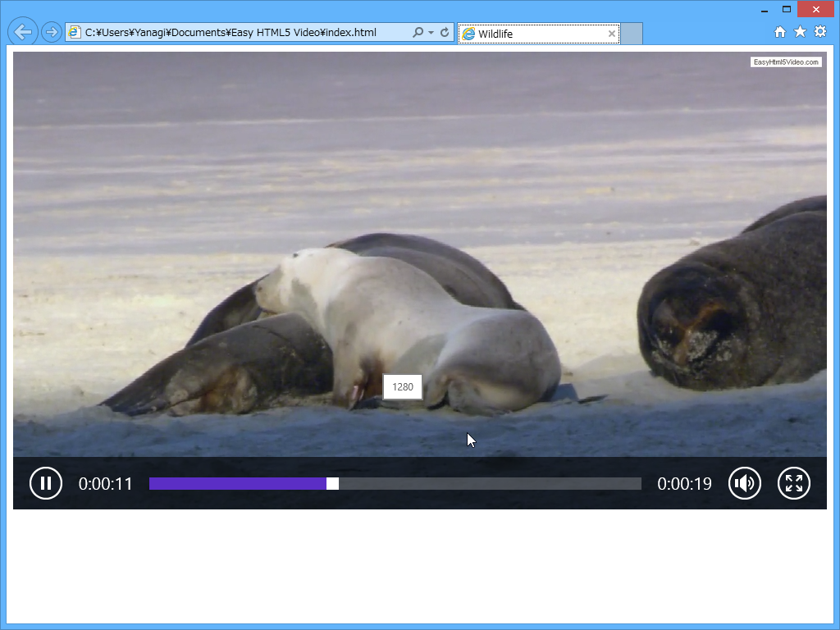Click the white seek handle on progress bar
Screen dimensions: 840x630
[x=332, y=484]
